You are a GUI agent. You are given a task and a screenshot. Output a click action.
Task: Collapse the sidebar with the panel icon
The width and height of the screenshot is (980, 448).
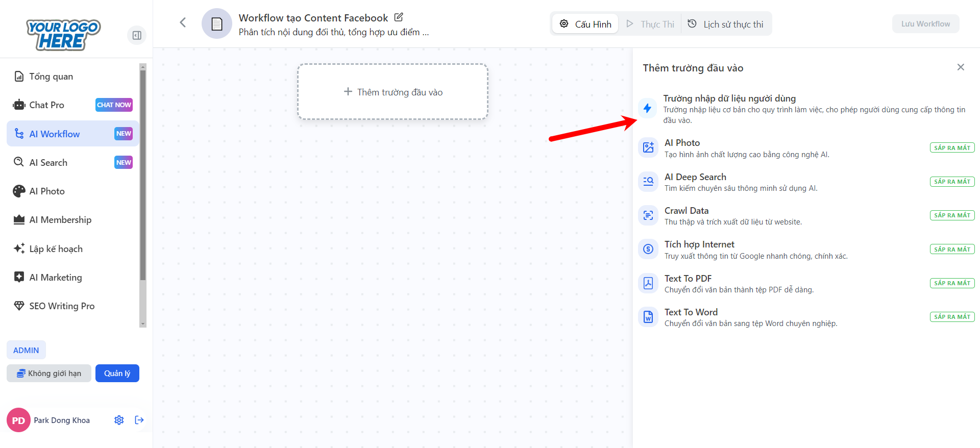coord(137,35)
